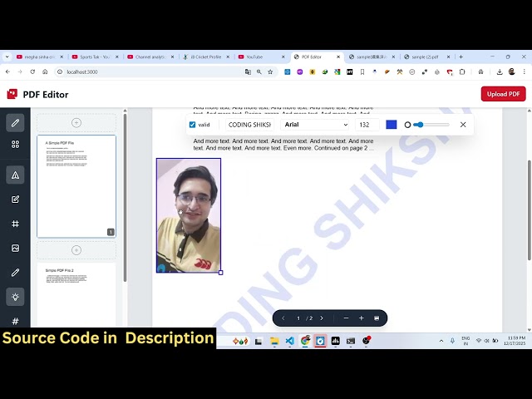Click the thumbnail panel scrollbar

125,198
